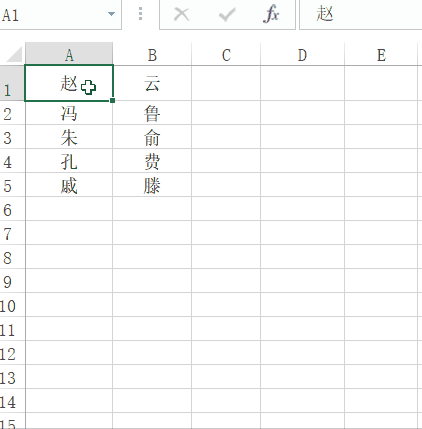Click cell containing 费
The image size is (422, 429).
152,161
